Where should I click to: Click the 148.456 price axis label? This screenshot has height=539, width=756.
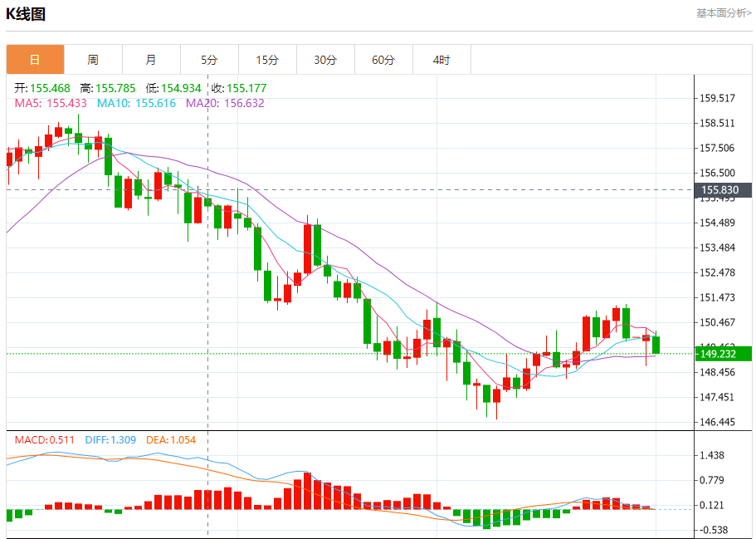[718, 373]
